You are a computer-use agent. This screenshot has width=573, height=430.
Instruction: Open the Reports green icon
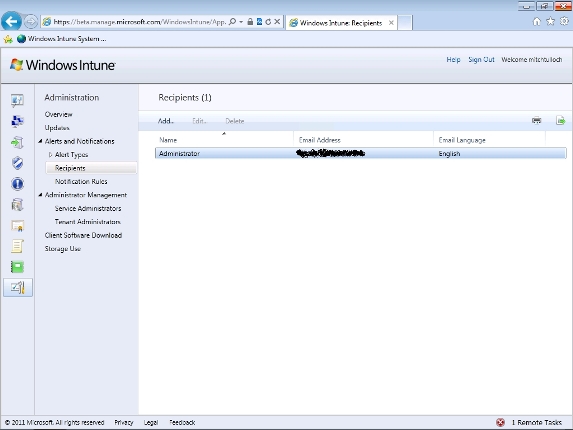pyautogui.click(x=17, y=267)
